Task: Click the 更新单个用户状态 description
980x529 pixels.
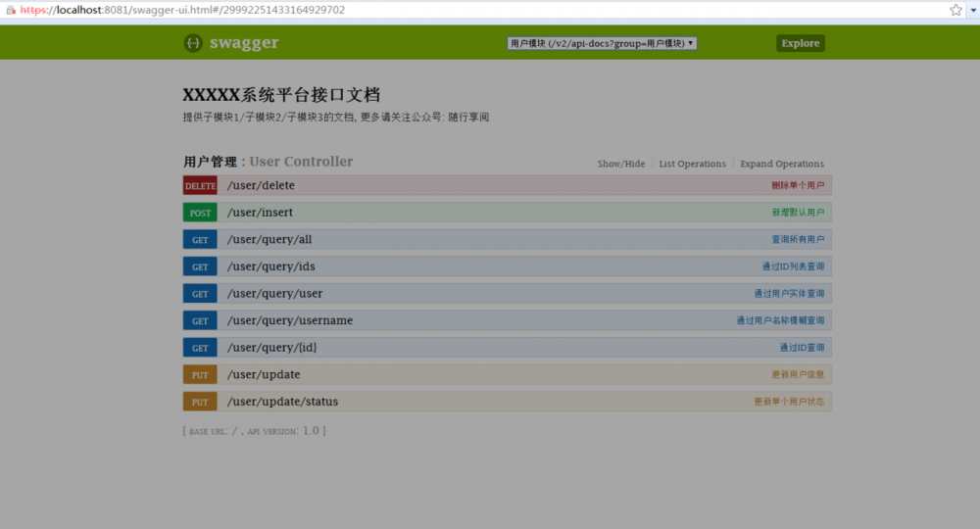Action: click(789, 402)
